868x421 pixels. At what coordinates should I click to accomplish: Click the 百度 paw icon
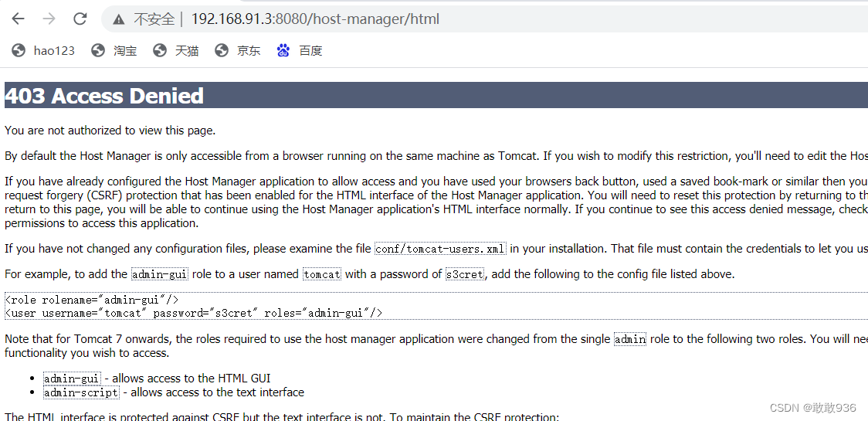pyautogui.click(x=283, y=50)
